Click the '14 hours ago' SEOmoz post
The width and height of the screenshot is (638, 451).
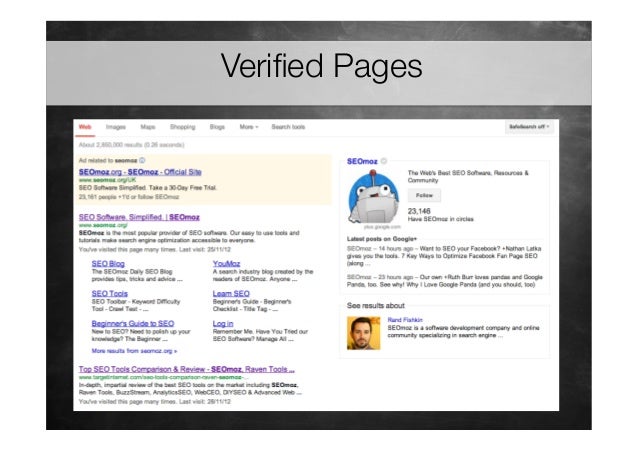pos(444,256)
